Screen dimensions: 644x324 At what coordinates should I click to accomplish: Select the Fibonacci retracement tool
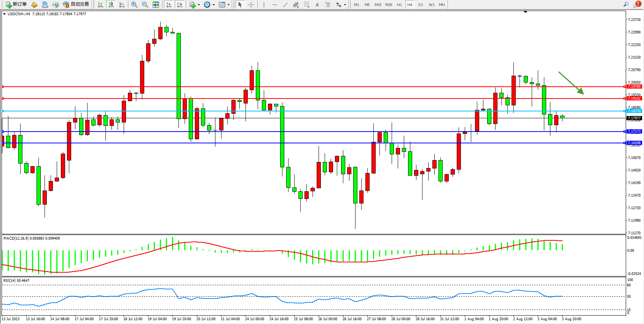click(306, 5)
